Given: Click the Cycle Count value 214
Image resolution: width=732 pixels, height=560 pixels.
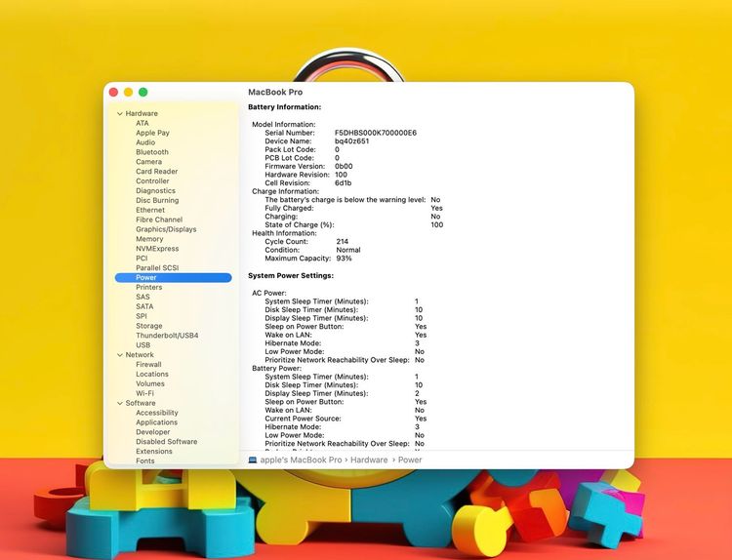Looking at the screenshot, I should tap(343, 241).
